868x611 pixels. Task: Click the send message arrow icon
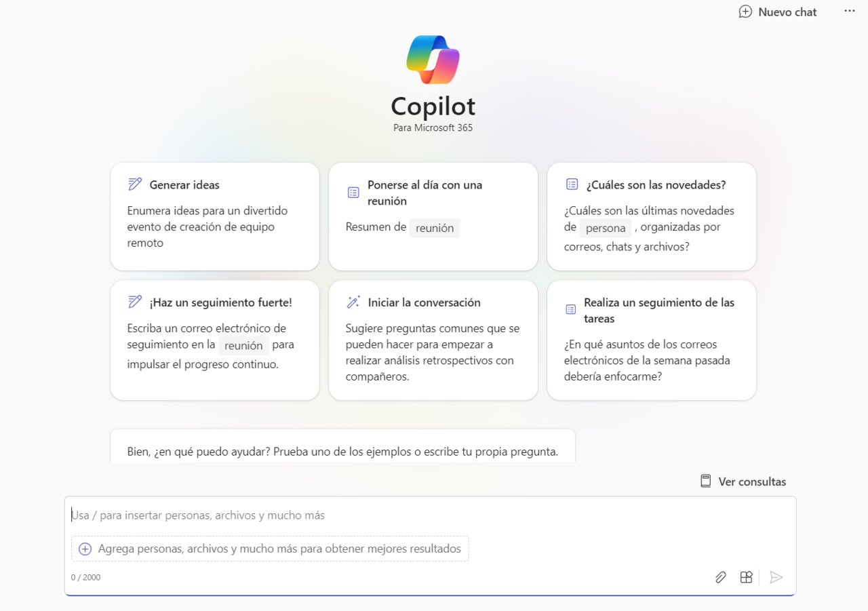[776, 577]
